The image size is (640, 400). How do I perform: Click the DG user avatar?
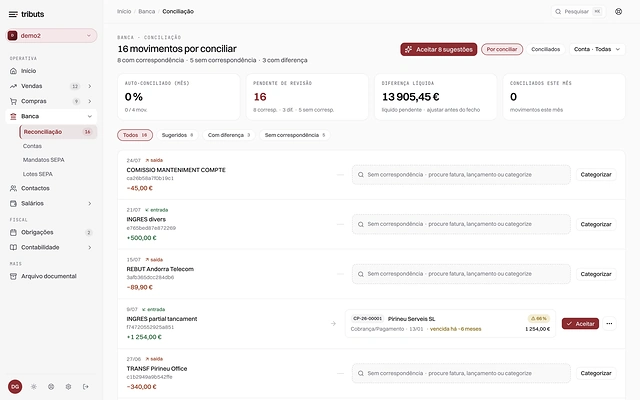coord(15,387)
